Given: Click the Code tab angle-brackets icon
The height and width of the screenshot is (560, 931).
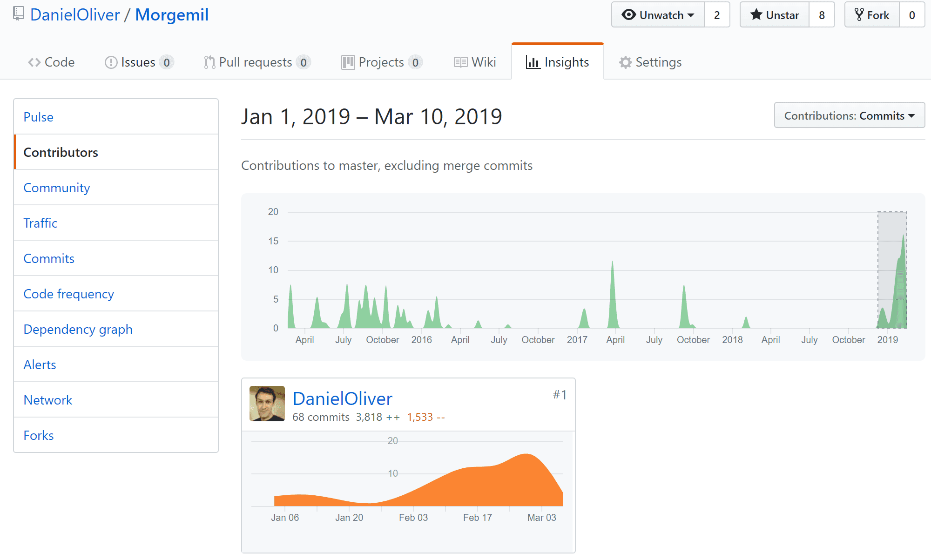Looking at the screenshot, I should pos(34,62).
